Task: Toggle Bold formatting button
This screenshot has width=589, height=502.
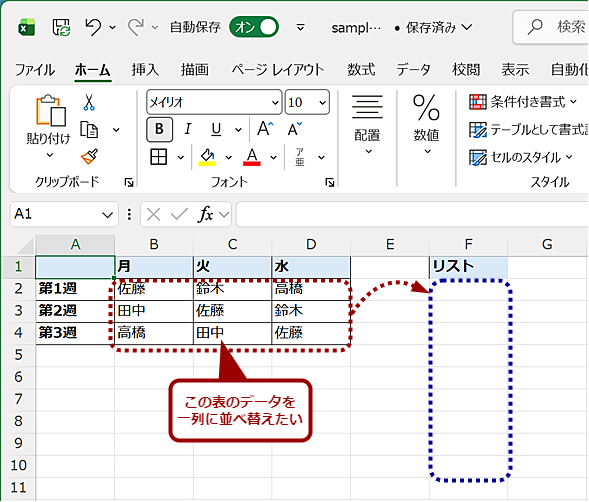Action: [160, 129]
